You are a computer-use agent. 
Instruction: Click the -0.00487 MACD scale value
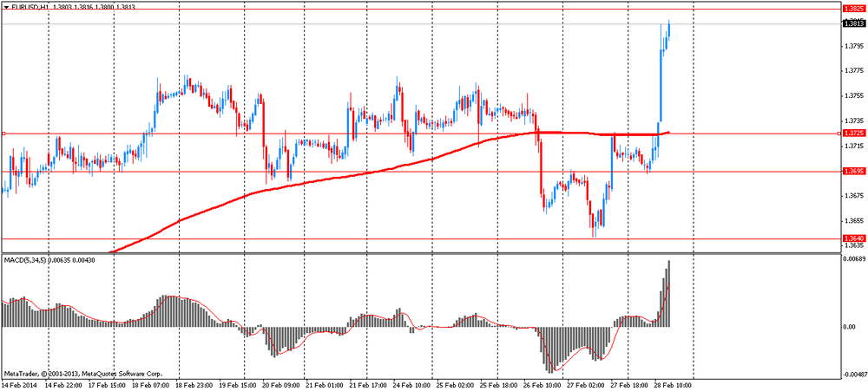[x=854, y=374]
